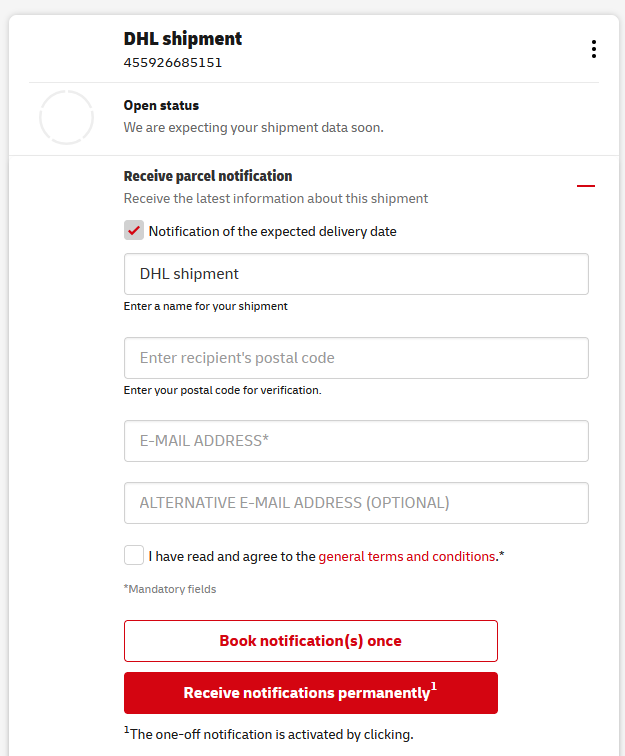Click the circular shipment status indicator
This screenshot has width=625, height=756.
point(66,117)
